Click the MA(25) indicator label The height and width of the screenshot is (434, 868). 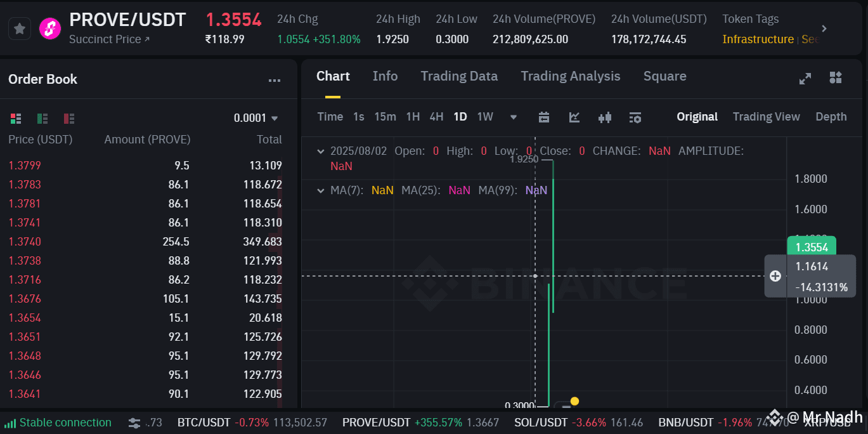pos(421,190)
